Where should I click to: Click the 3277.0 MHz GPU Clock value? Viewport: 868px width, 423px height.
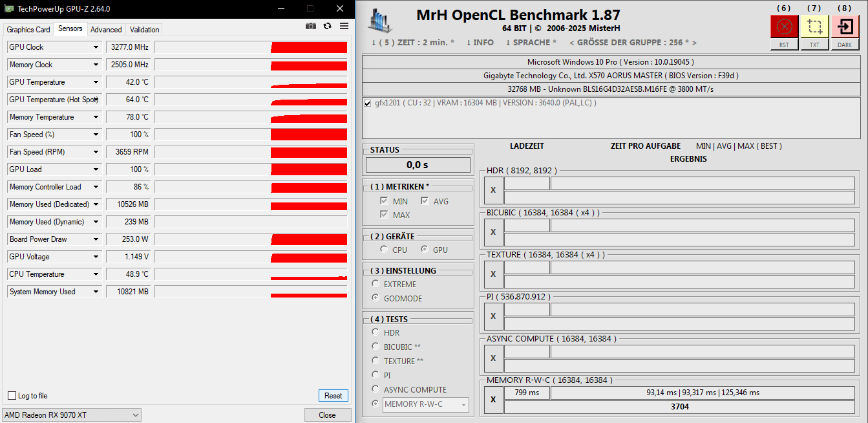tap(128, 47)
